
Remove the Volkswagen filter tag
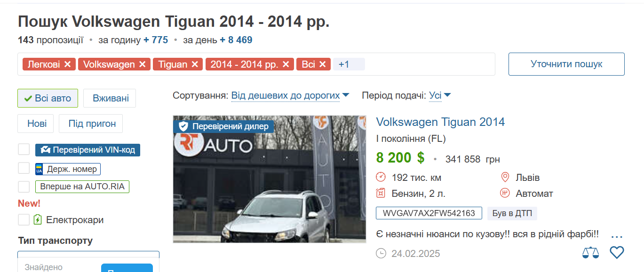click(x=142, y=64)
